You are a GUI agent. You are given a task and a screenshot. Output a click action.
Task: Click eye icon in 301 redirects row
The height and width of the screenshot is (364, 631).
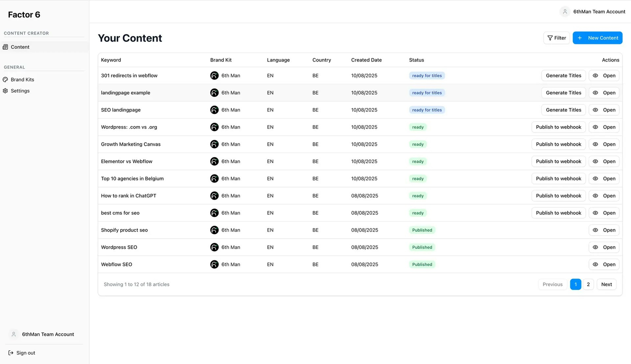596,76
